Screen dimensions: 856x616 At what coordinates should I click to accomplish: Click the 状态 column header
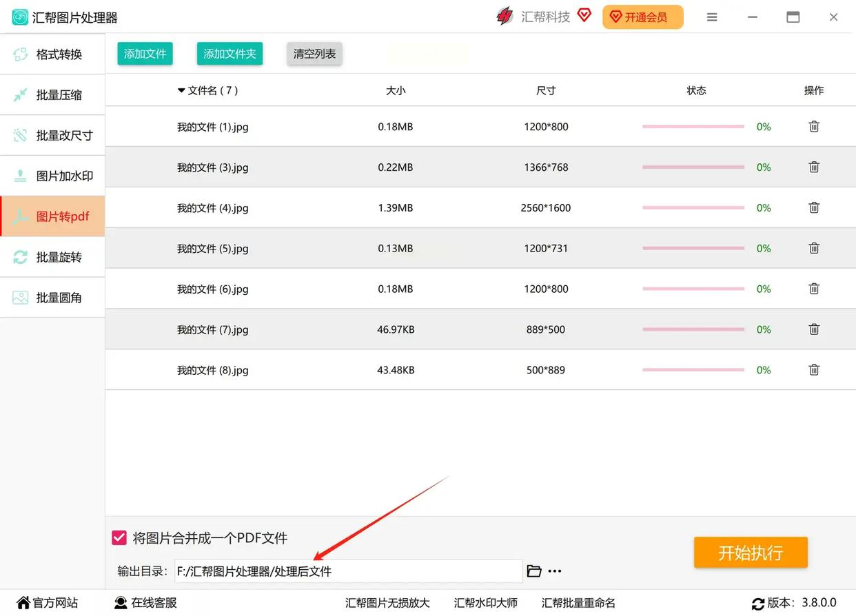tap(696, 90)
